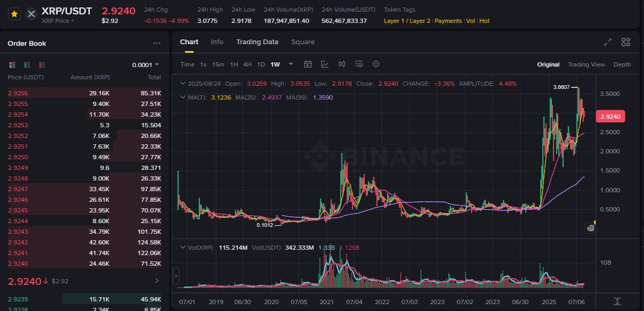Screen dimensions: 644x311
Task: Select the sell order at price 2.9244
Action: [x=84, y=221]
